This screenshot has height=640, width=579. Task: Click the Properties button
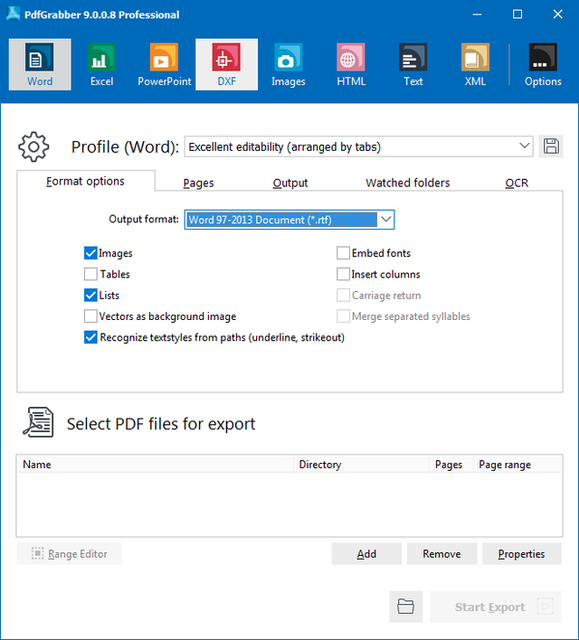pos(521,554)
